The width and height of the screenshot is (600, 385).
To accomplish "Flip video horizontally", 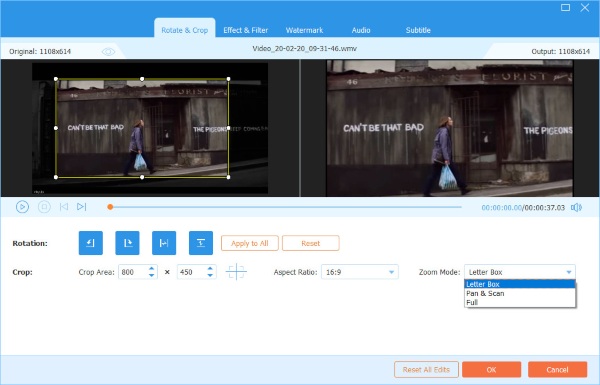I will (164, 243).
